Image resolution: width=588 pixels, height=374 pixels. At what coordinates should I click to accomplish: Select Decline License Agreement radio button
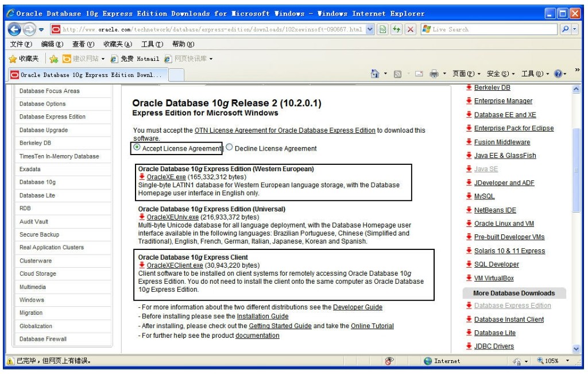[229, 148]
